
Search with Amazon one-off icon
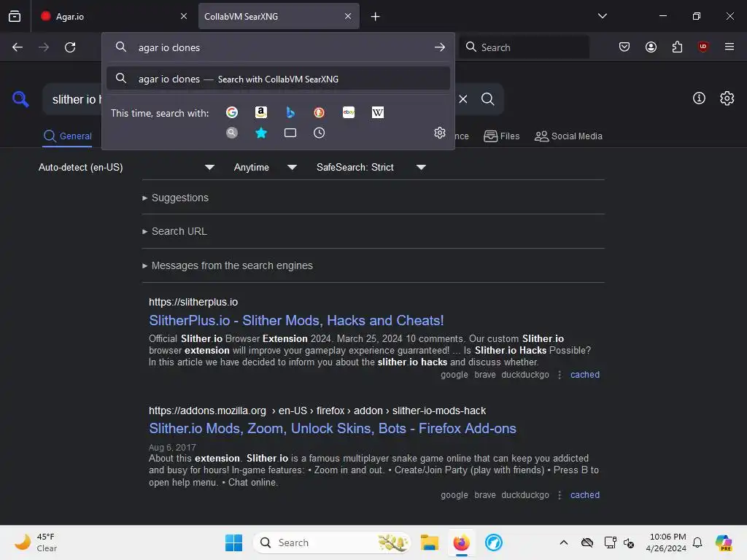260,112
